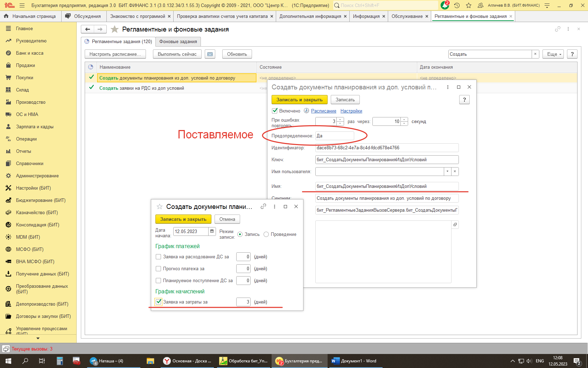Open the Расписание link
The image size is (588, 368).
[x=323, y=111]
